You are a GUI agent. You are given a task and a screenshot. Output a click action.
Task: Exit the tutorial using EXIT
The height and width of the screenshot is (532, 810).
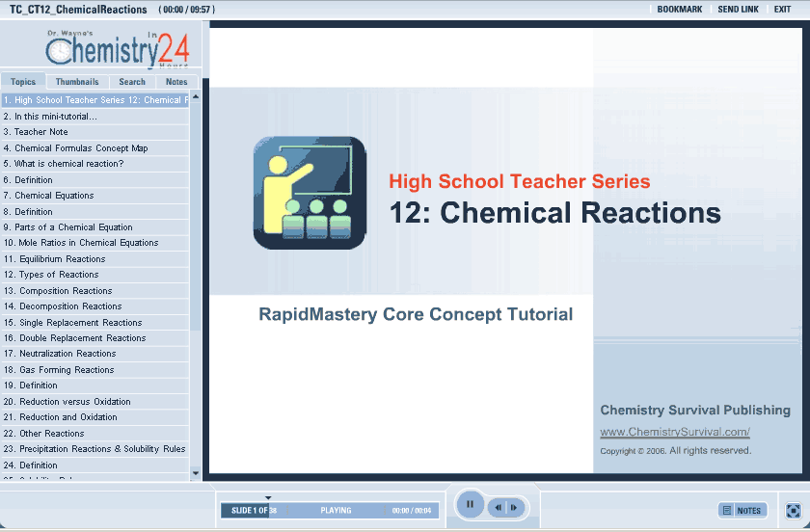(782, 10)
